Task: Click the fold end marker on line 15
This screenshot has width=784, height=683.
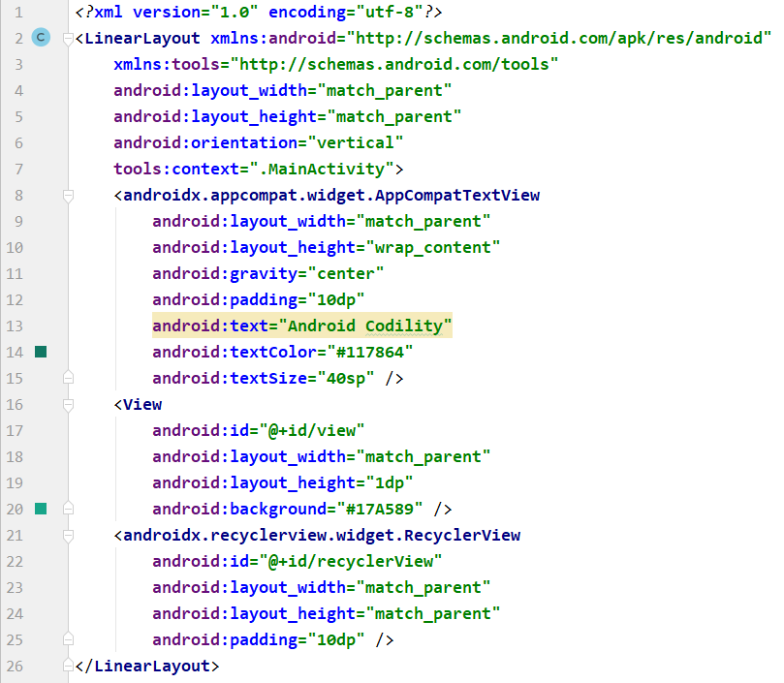Action: pos(68,377)
